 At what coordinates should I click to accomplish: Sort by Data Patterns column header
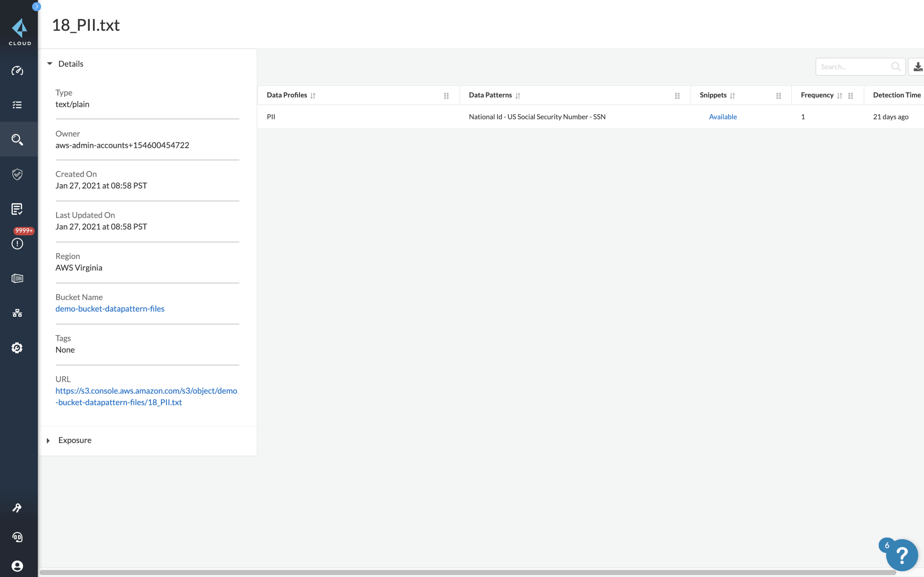tap(518, 94)
